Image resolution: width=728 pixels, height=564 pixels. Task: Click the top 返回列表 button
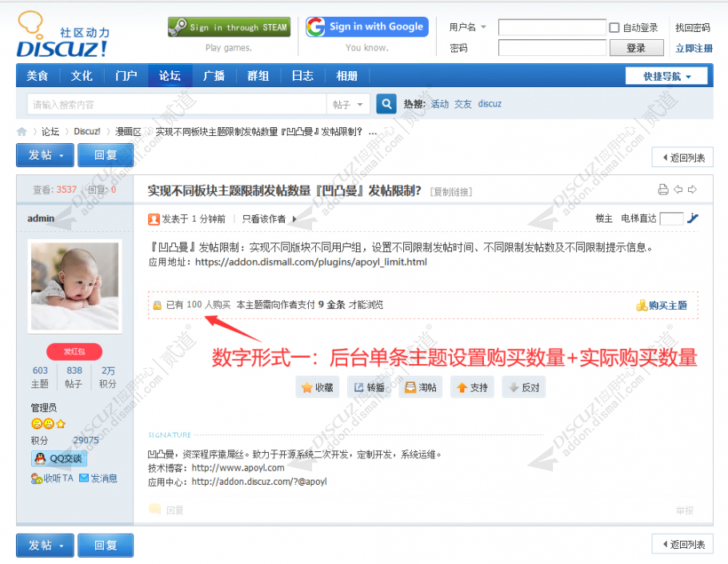682,158
